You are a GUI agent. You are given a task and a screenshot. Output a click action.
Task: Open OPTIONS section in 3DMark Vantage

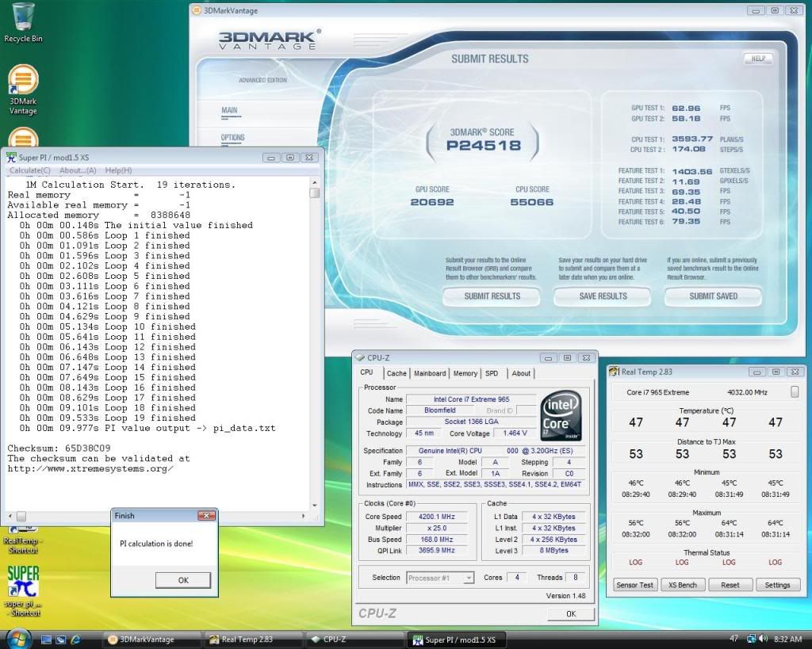[x=232, y=138]
